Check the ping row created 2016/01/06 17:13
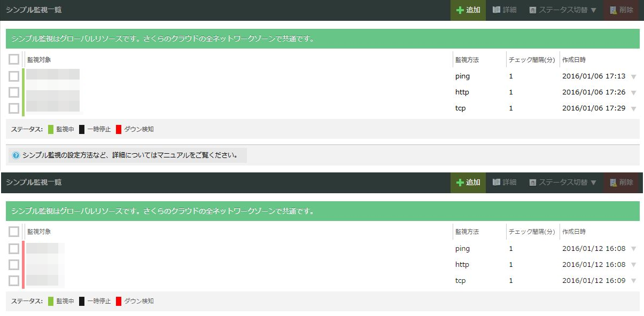The width and height of the screenshot is (644, 316). [14, 76]
